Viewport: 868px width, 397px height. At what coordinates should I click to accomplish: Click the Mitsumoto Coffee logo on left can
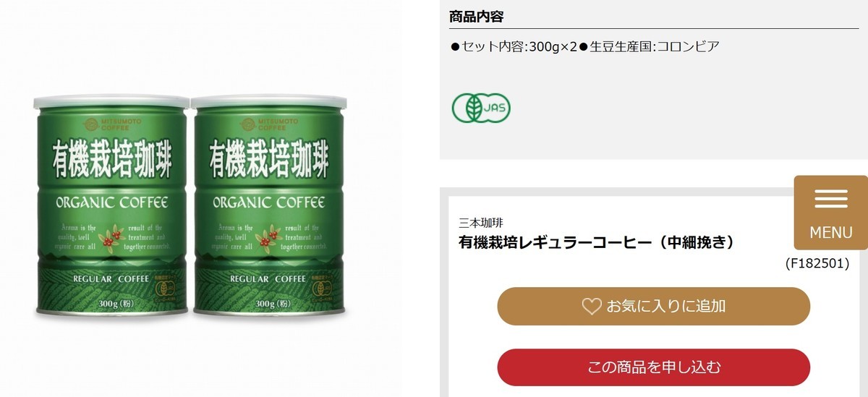tap(112, 123)
